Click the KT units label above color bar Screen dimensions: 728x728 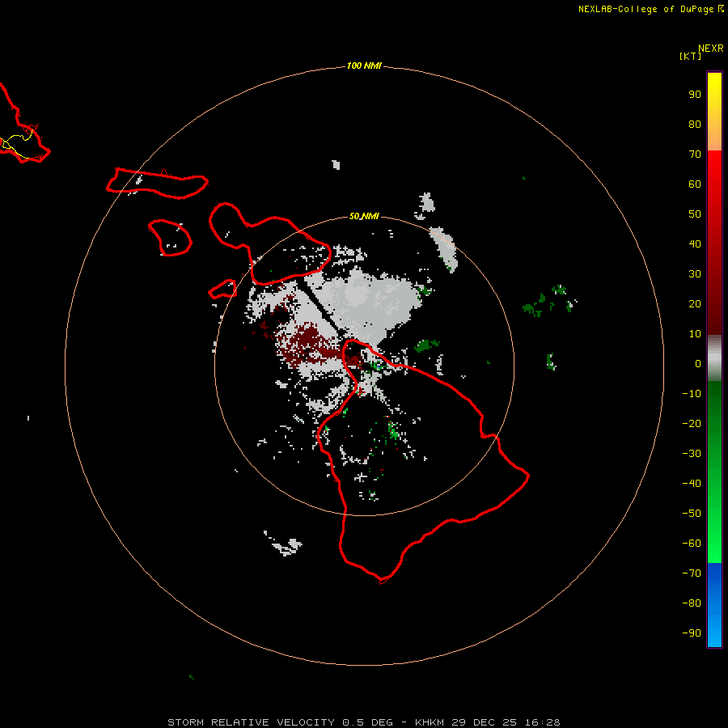point(690,56)
